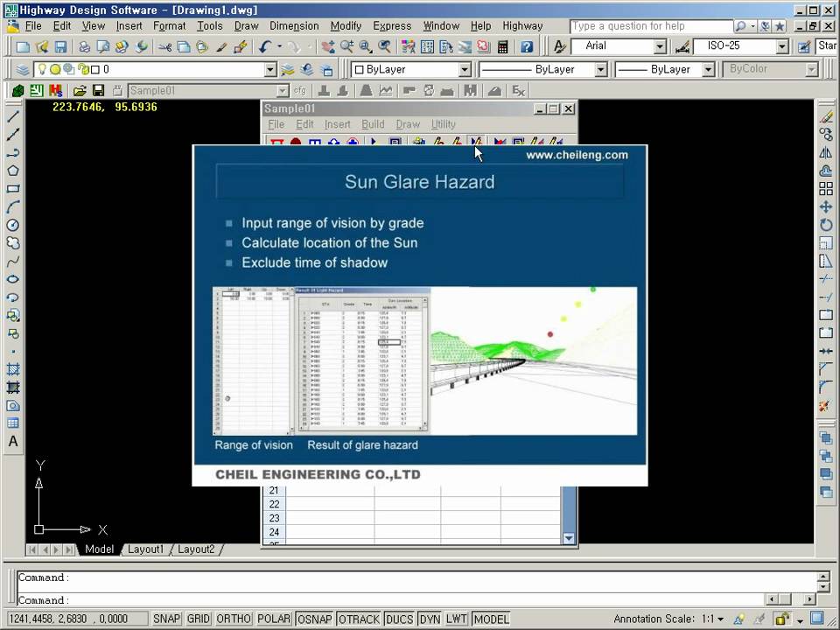Screen dimensions: 840x630
Task: Select the Ellipse draw tool
Action: point(13,279)
